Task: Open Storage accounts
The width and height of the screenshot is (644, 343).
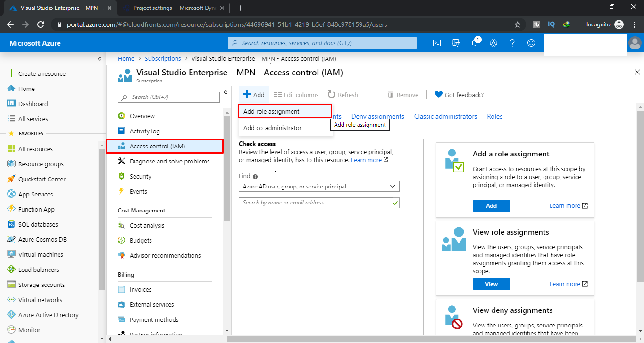Action: (36, 285)
